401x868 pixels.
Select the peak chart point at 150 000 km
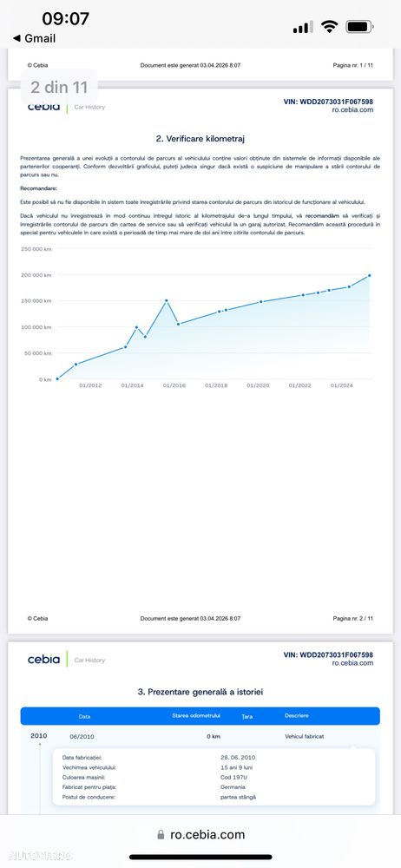(x=166, y=300)
